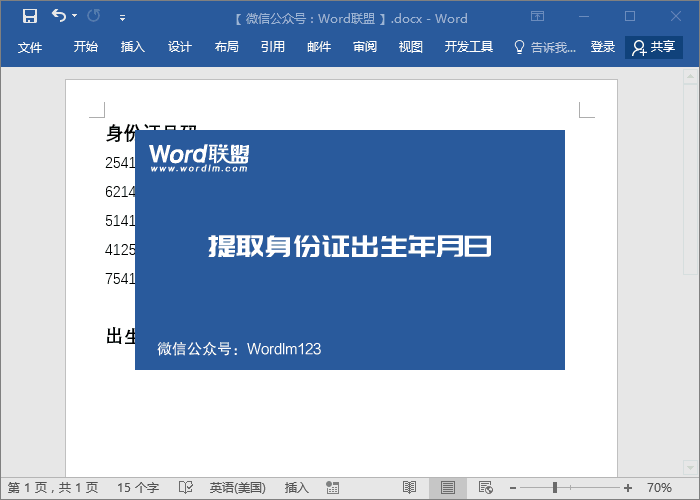Click the vertical scrollbar up arrow
The width and height of the screenshot is (700, 500).
pos(691,77)
